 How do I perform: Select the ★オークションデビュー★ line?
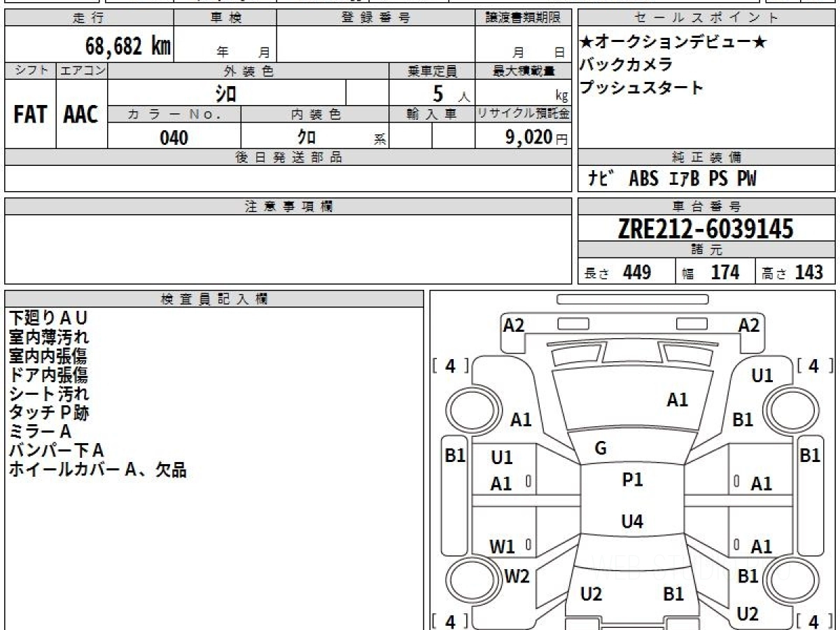pos(673,43)
